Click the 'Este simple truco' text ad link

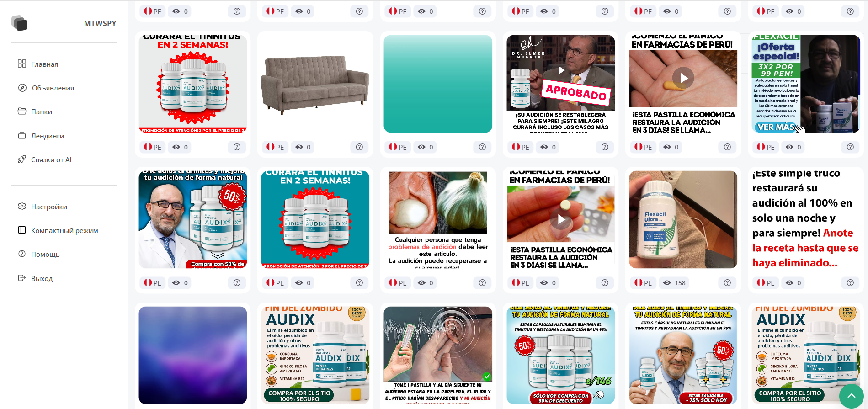805,218
